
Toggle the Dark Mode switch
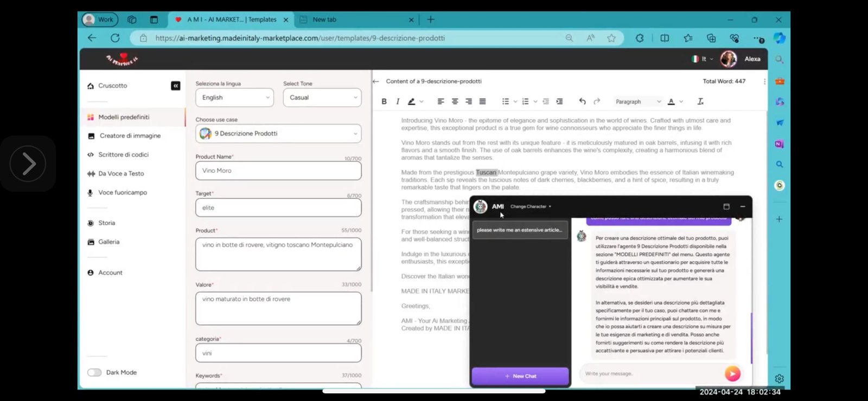click(x=95, y=372)
